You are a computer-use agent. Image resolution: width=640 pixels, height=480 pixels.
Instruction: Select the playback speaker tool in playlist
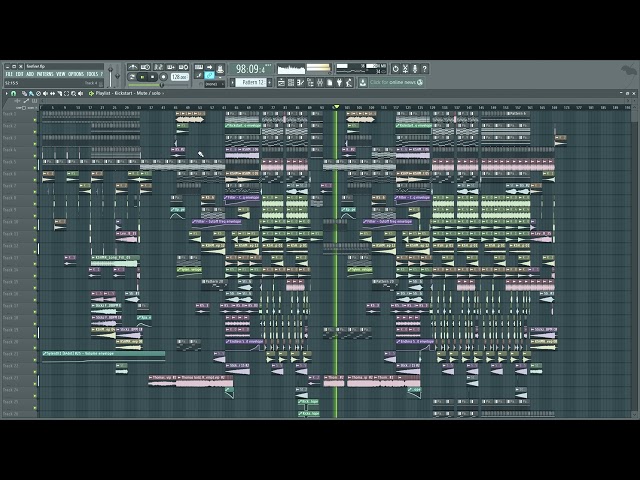80,93
